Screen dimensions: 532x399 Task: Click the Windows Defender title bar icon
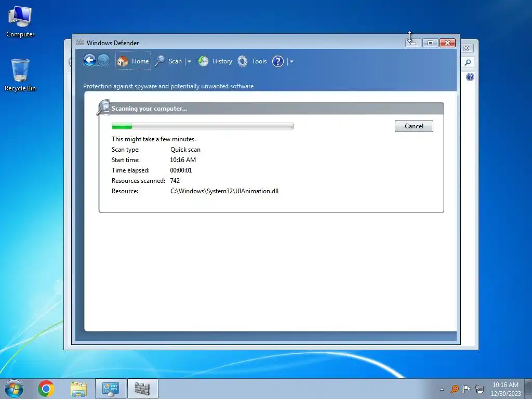click(80, 43)
